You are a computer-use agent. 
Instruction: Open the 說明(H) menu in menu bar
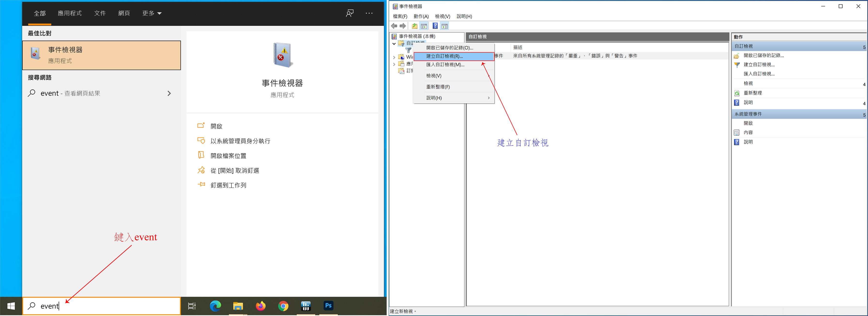[464, 16]
